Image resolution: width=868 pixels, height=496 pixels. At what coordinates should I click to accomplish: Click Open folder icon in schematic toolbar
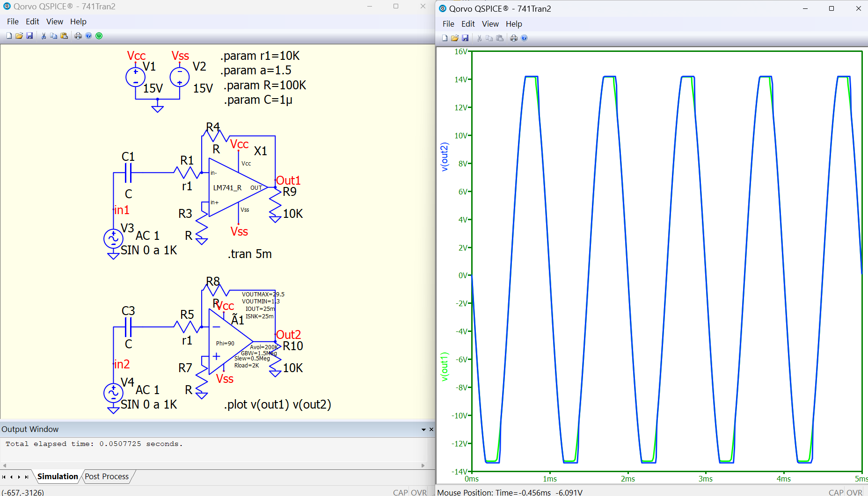click(19, 36)
